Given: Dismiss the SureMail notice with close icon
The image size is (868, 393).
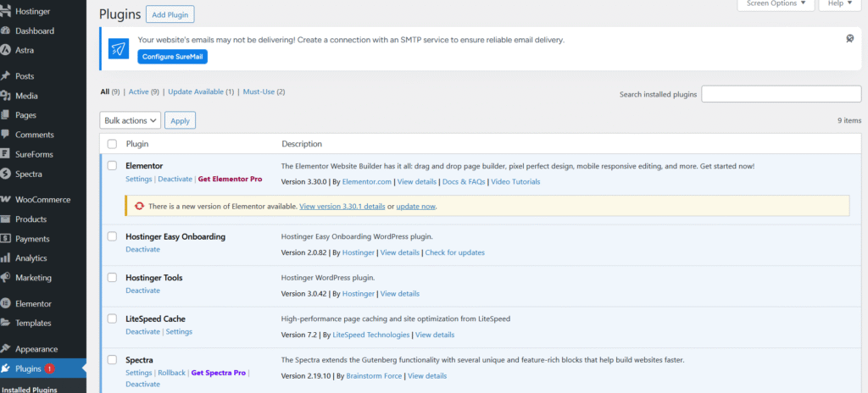Looking at the screenshot, I should 849,39.
